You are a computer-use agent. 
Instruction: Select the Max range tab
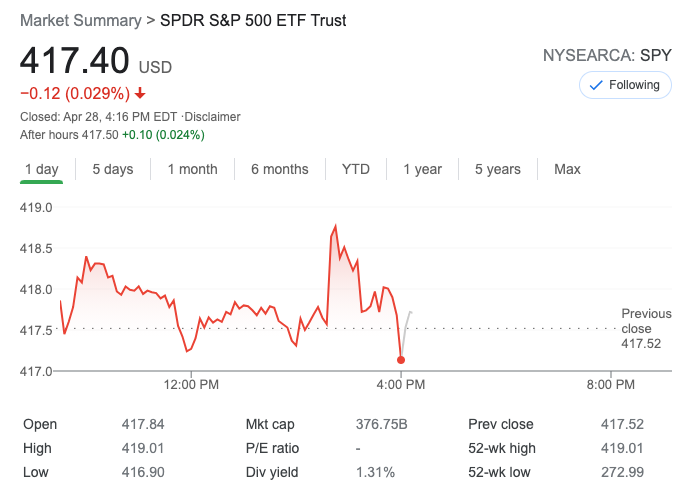click(567, 169)
